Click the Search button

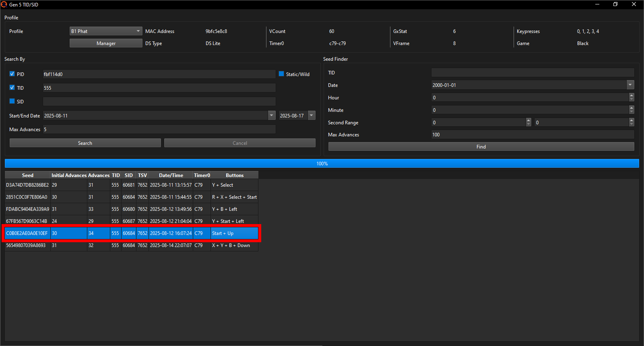point(85,143)
